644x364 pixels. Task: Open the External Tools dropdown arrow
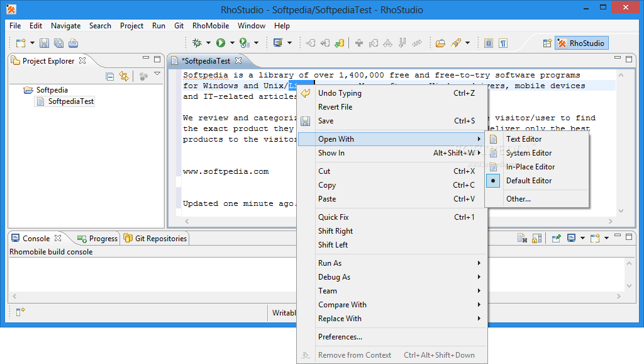(x=257, y=43)
